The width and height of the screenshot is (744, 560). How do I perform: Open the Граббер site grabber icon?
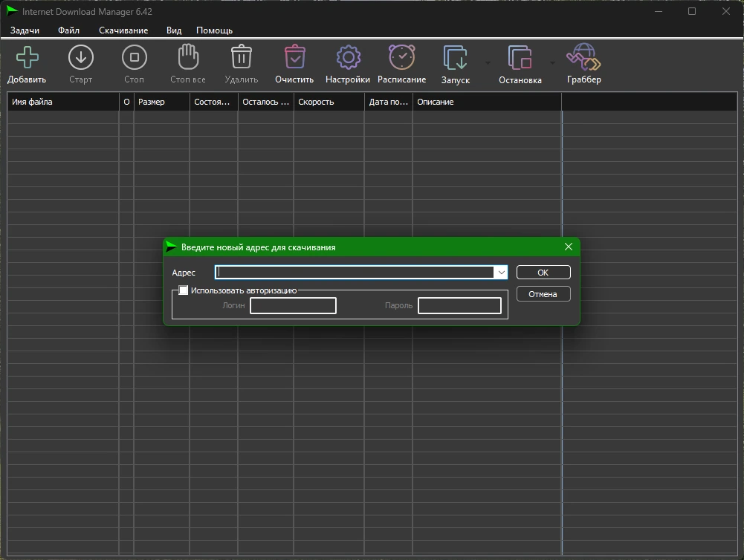point(583,57)
